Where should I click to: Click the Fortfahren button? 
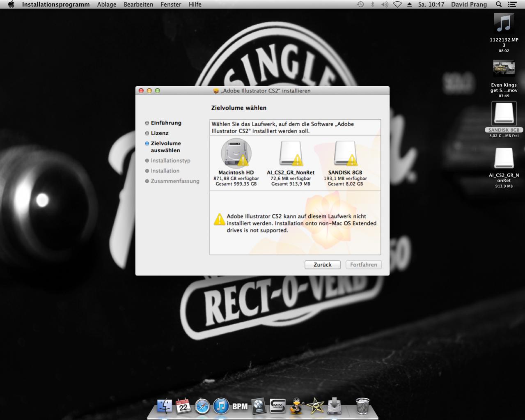[364, 265]
